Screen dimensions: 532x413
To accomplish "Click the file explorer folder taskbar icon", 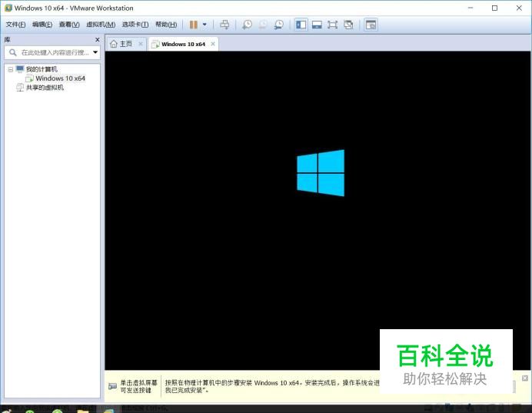I will coord(82,410).
